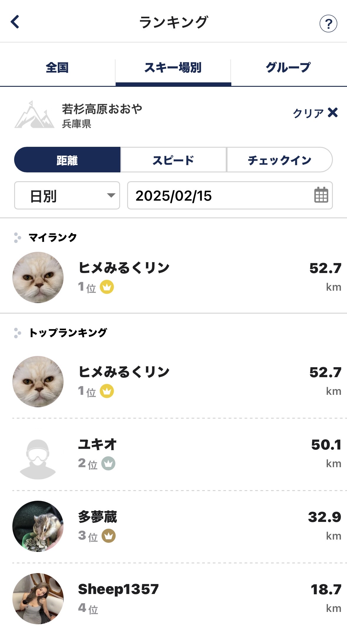This screenshot has height=644, width=347.
Task: Open the calendar date picker icon
Action: tap(321, 195)
